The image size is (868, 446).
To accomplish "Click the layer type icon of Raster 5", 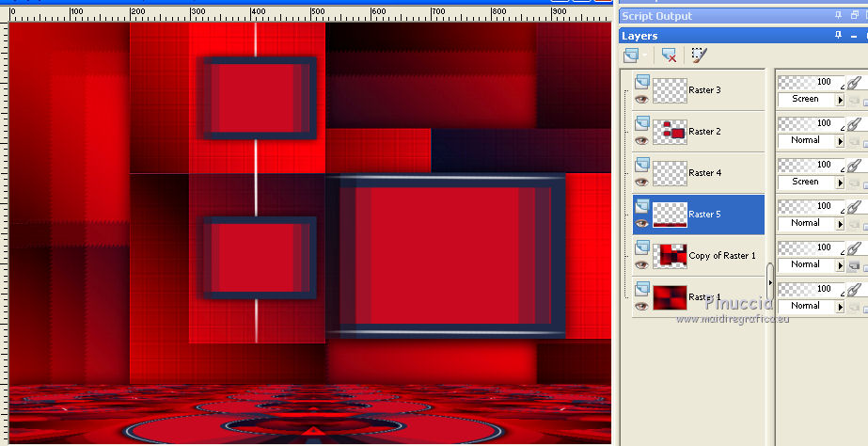I will tap(641, 206).
